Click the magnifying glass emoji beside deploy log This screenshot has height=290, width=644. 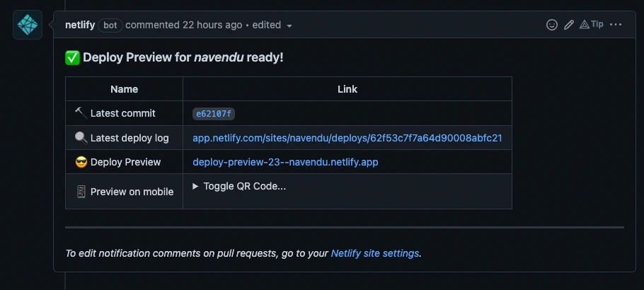81,138
